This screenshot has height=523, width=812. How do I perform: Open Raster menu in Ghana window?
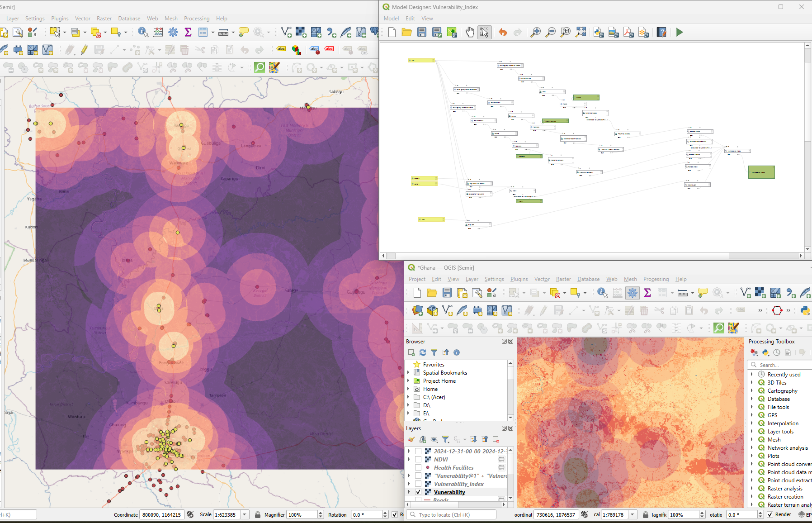pos(563,279)
